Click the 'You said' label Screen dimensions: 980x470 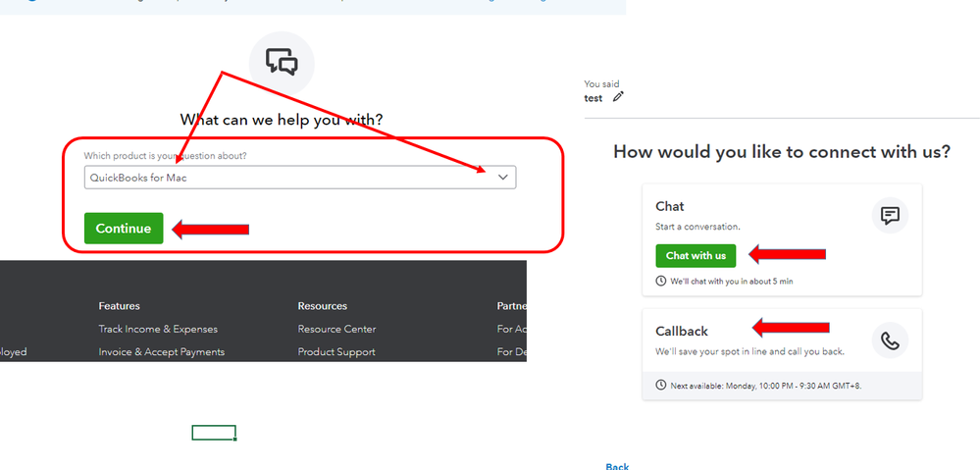[x=602, y=83]
